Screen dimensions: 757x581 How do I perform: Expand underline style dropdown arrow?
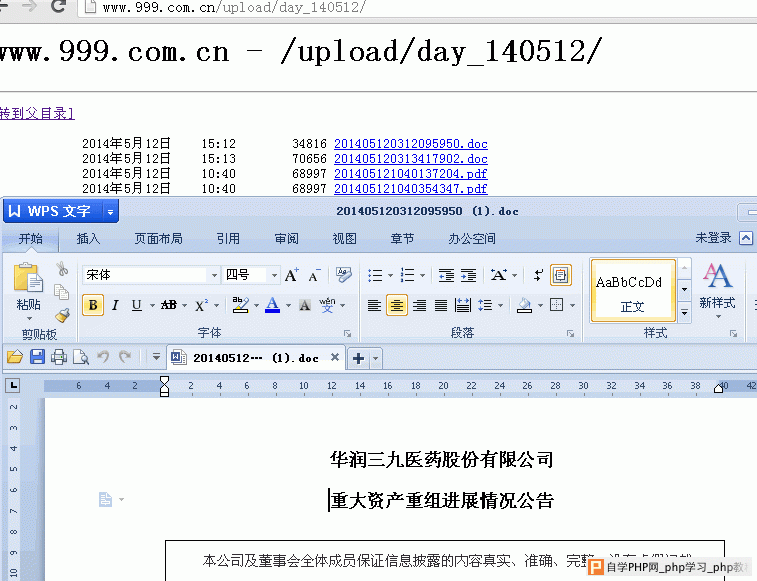pyautogui.click(x=152, y=306)
